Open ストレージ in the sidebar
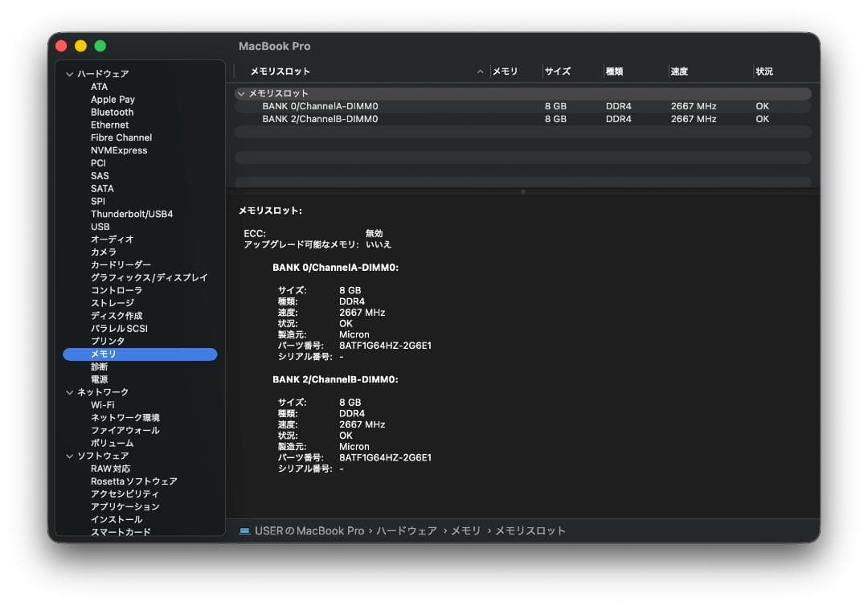The image size is (868, 606). click(113, 303)
